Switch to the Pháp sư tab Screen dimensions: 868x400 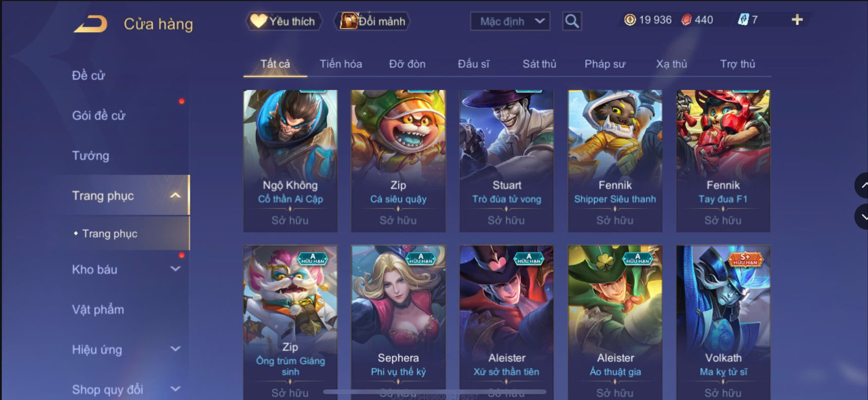click(x=605, y=64)
